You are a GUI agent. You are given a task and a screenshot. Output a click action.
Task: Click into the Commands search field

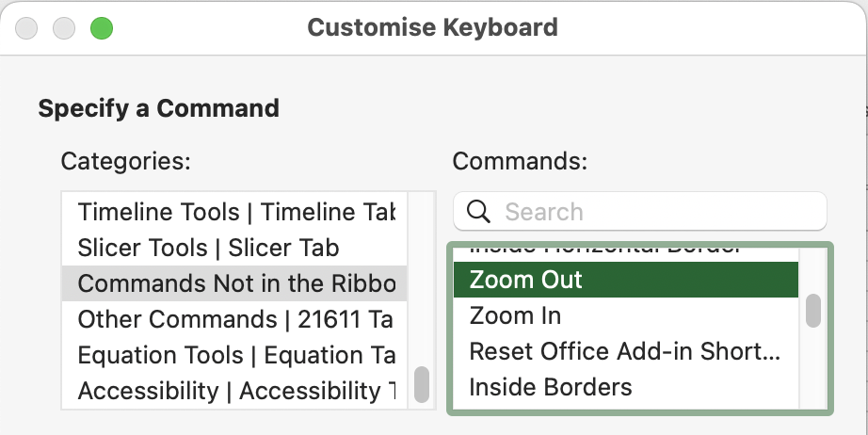pos(640,212)
